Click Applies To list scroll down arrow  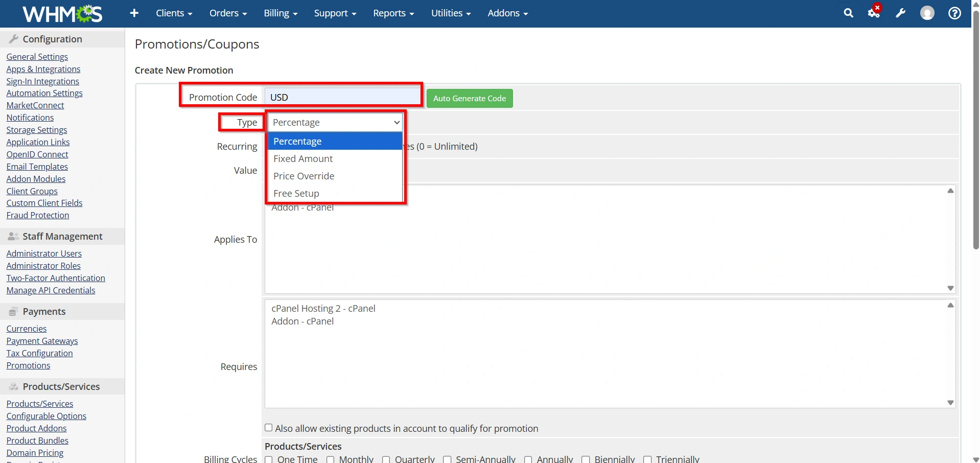[x=950, y=288]
